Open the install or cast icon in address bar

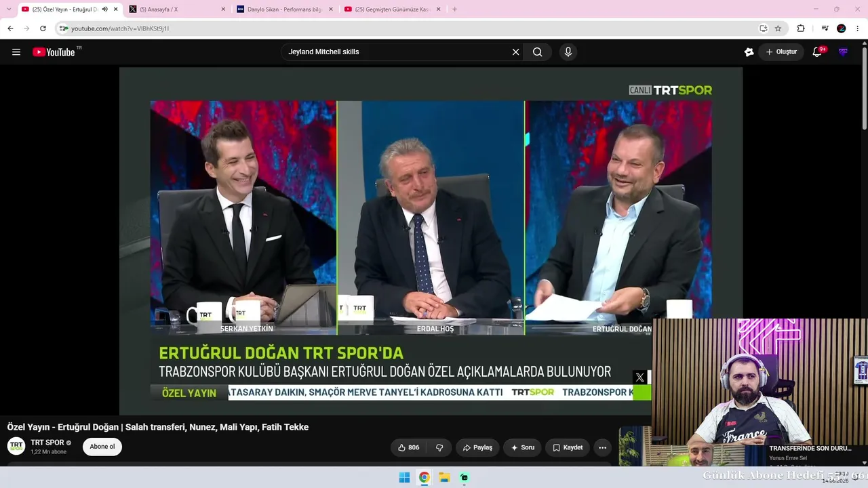pos(763,28)
